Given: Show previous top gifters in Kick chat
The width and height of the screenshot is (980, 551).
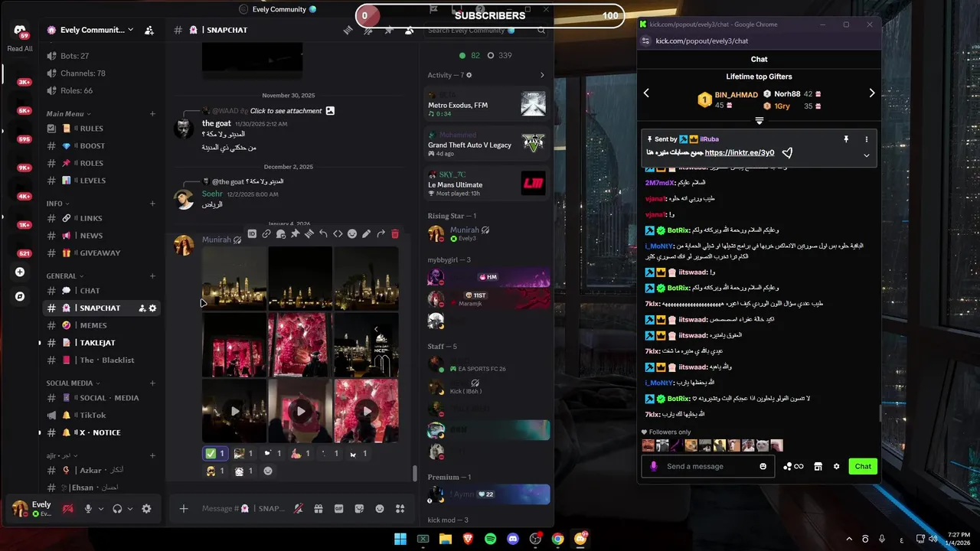Looking at the screenshot, I should point(646,93).
